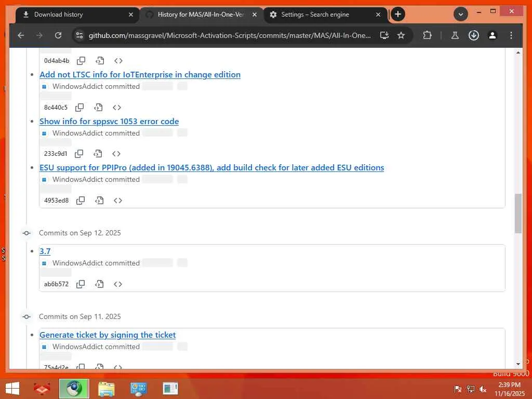Copy full SHA for commit 8c440c5
The height and width of the screenshot is (399, 532).
[x=79, y=108]
